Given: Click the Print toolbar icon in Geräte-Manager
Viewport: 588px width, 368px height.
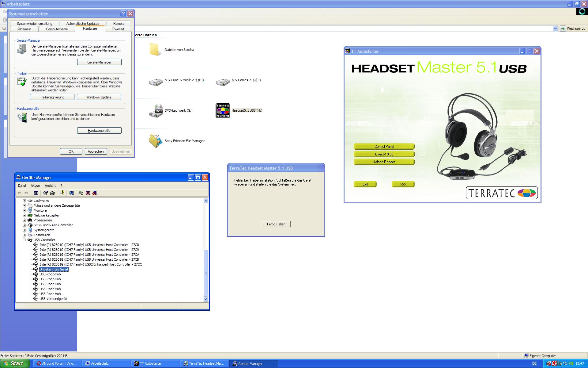Looking at the screenshot, I should click(x=52, y=193).
